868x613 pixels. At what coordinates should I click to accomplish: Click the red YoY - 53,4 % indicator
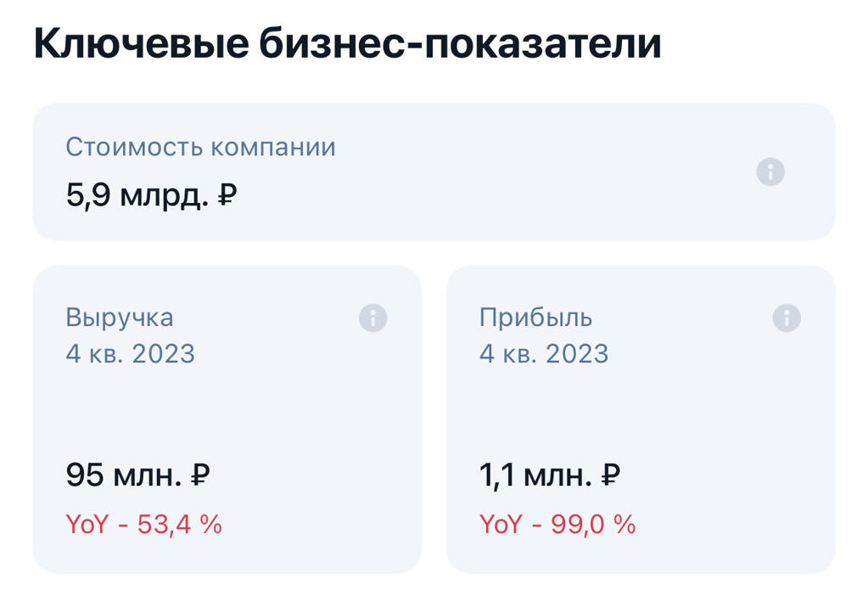(x=143, y=524)
